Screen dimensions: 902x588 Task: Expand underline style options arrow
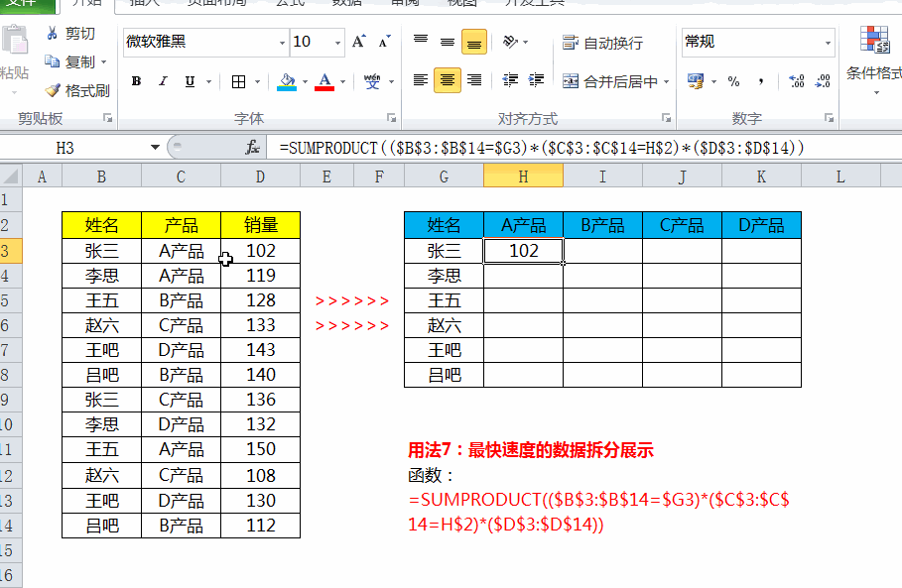click(x=208, y=81)
